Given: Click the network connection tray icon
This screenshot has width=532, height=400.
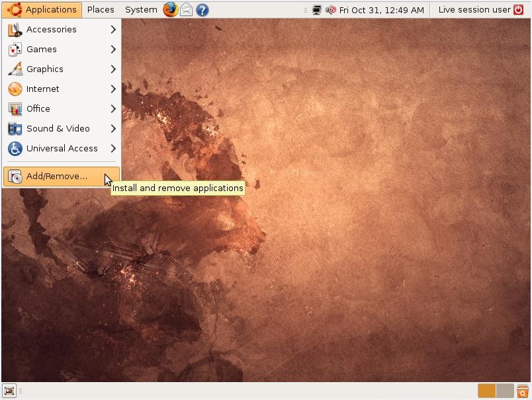Looking at the screenshot, I should pos(316,10).
